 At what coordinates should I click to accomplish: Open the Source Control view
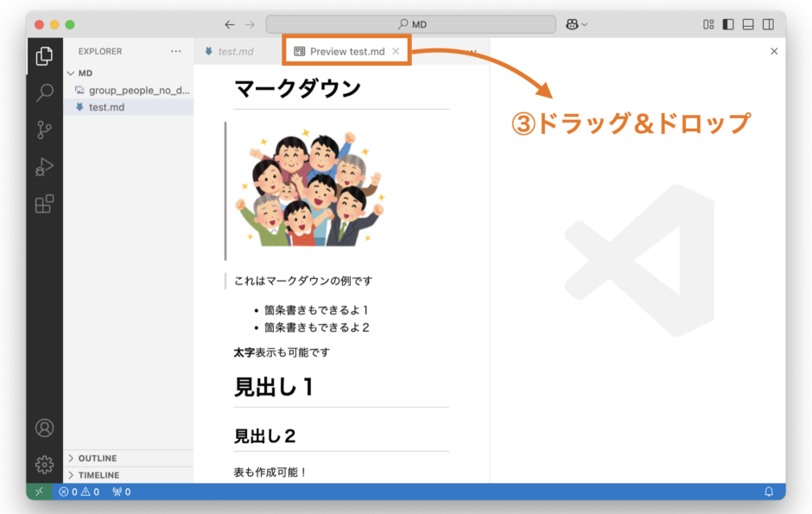click(44, 128)
